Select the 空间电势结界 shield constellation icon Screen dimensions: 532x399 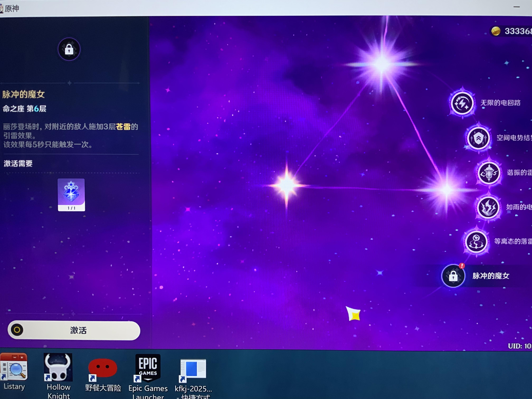click(478, 138)
